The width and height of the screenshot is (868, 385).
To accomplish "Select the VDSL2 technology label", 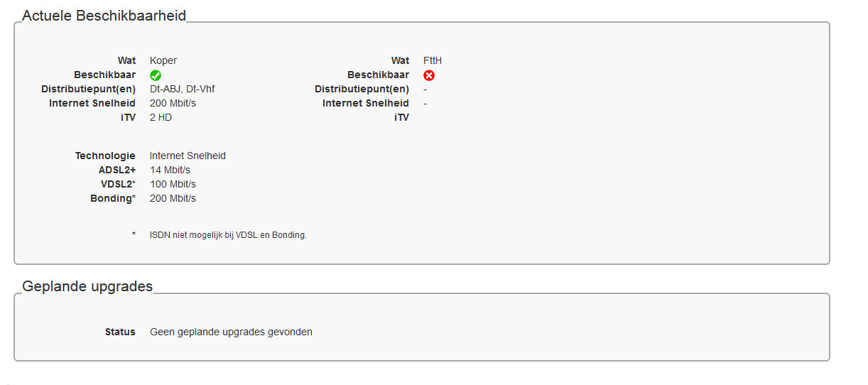I will [x=118, y=184].
